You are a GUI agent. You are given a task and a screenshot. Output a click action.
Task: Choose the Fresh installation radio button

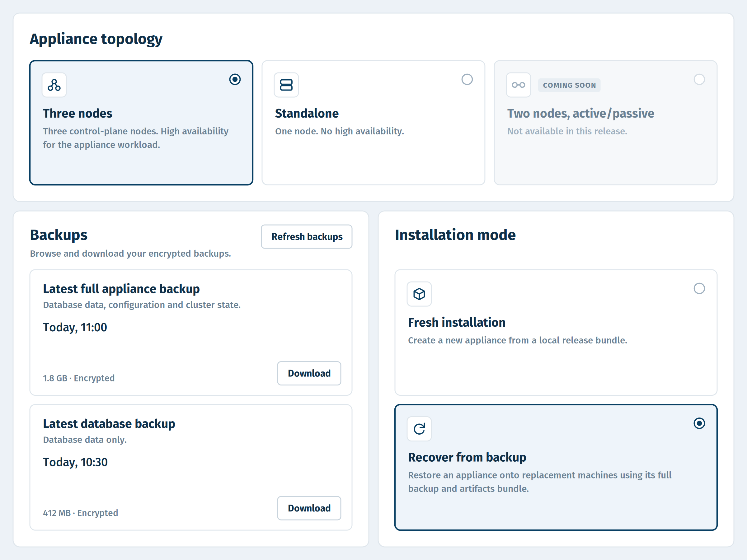[699, 288]
